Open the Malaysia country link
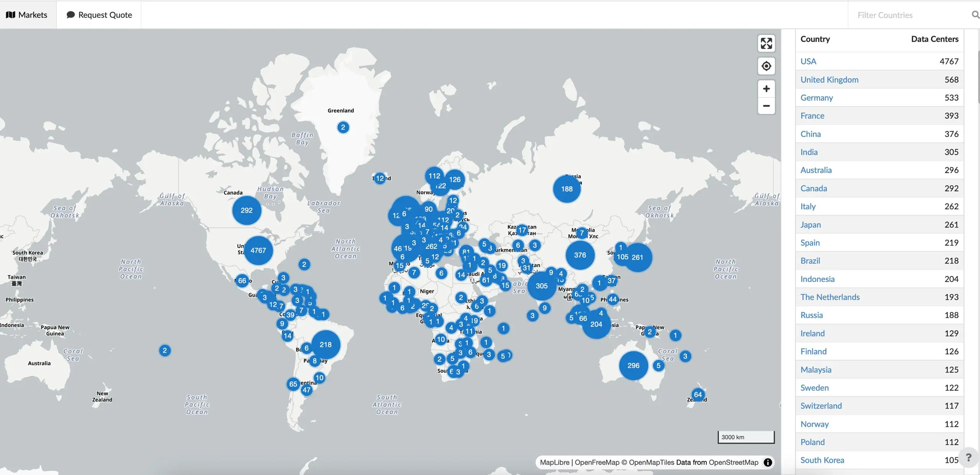The height and width of the screenshot is (475, 980). pos(816,370)
